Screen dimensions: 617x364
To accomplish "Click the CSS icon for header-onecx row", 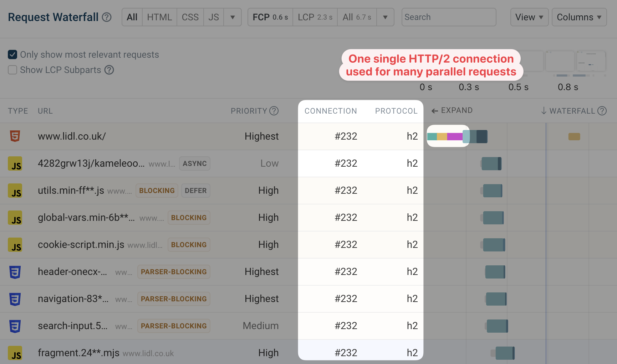I will [15, 272].
